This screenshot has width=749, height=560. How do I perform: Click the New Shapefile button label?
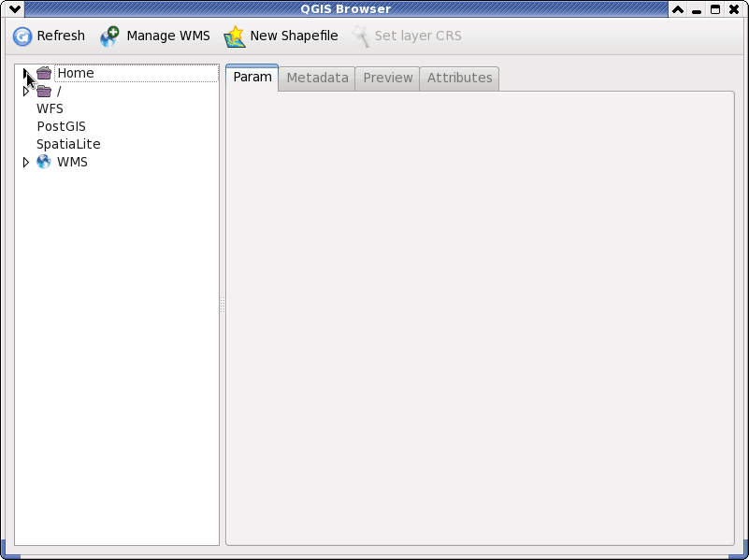(294, 36)
